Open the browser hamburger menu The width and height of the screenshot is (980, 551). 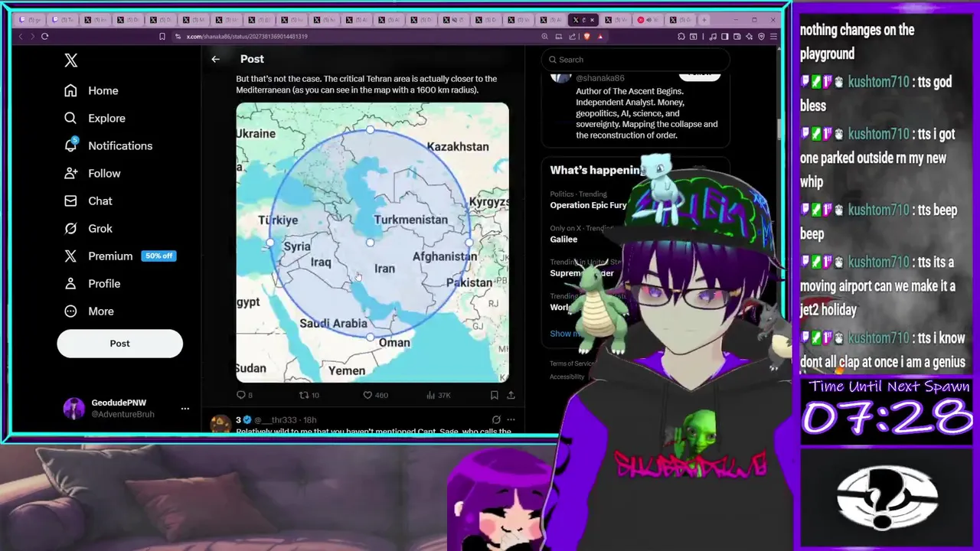pos(774,36)
